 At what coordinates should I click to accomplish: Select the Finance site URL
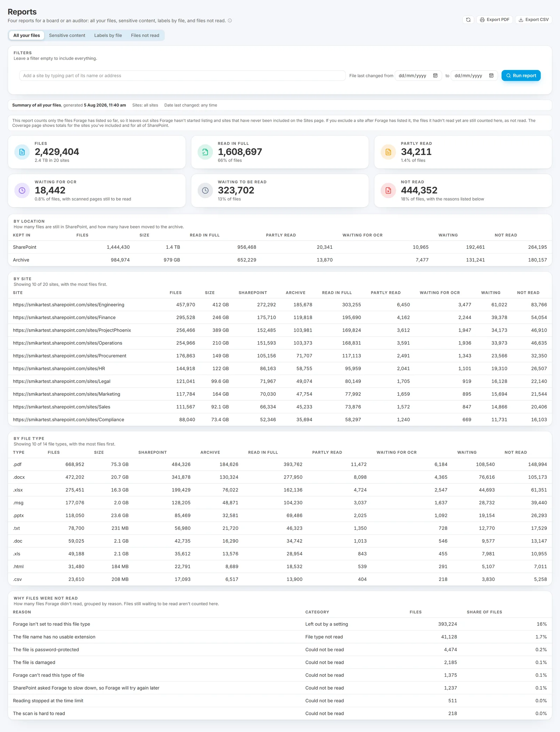64,317
